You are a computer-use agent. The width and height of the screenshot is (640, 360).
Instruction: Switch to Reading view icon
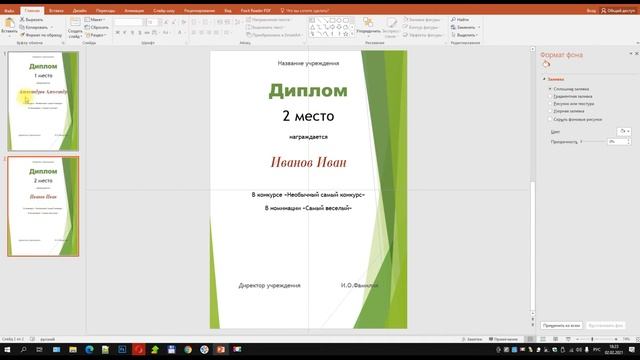point(556,339)
